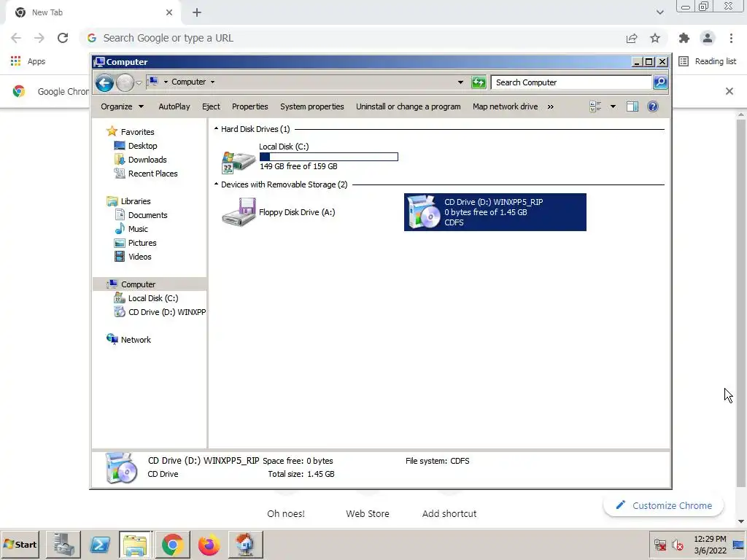Select the Local Disk (C:) drive icon
This screenshot has height=560, width=747.
click(239, 161)
